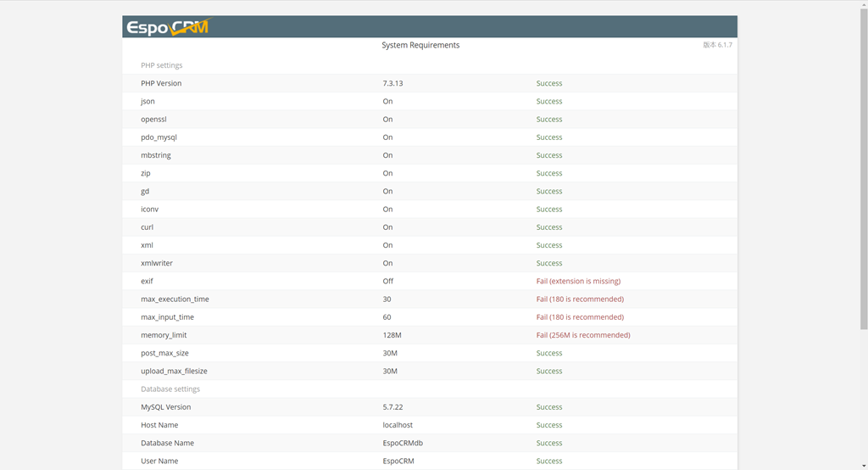Click the post_max_size label
The width and height of the screenshot is (868, 470).
164,353
